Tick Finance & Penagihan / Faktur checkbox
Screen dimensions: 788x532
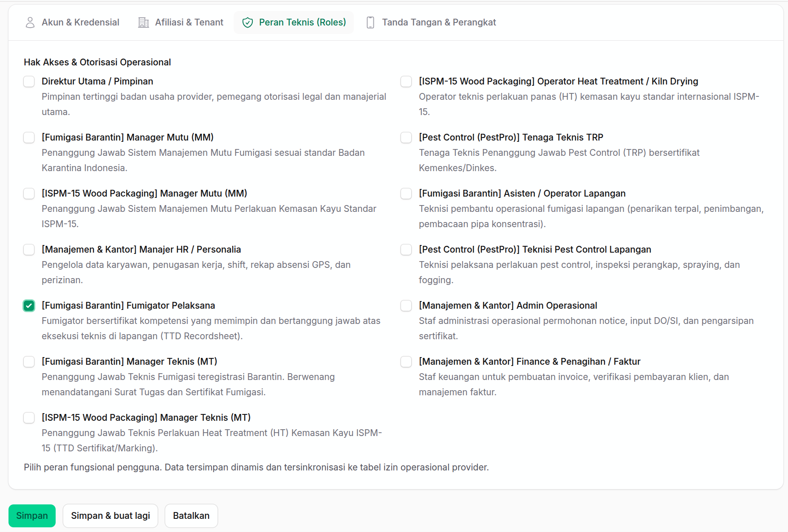(x=406, y=362)
